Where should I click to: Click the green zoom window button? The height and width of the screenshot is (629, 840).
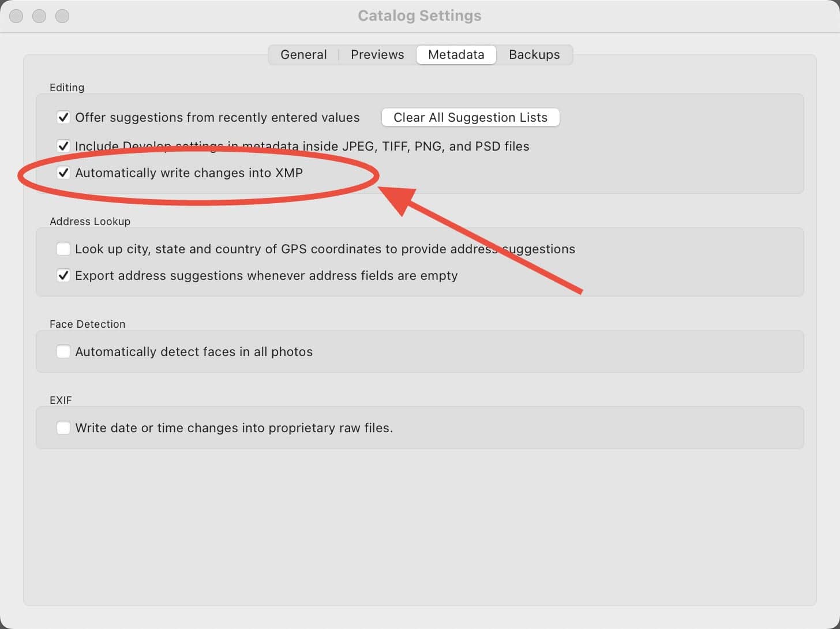pyautogui.click(x=62, y=16)
